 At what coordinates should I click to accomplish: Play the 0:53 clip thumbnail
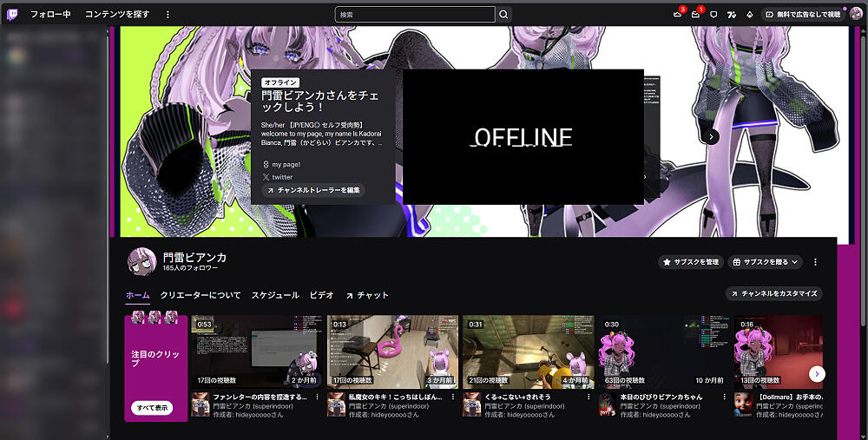click(x=256, y=352)
